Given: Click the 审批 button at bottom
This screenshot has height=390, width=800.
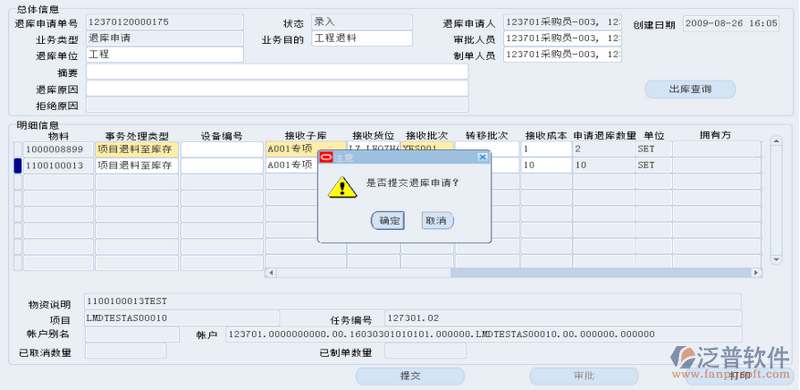Looking at the screenshot, I should click(x=584, y=376).
